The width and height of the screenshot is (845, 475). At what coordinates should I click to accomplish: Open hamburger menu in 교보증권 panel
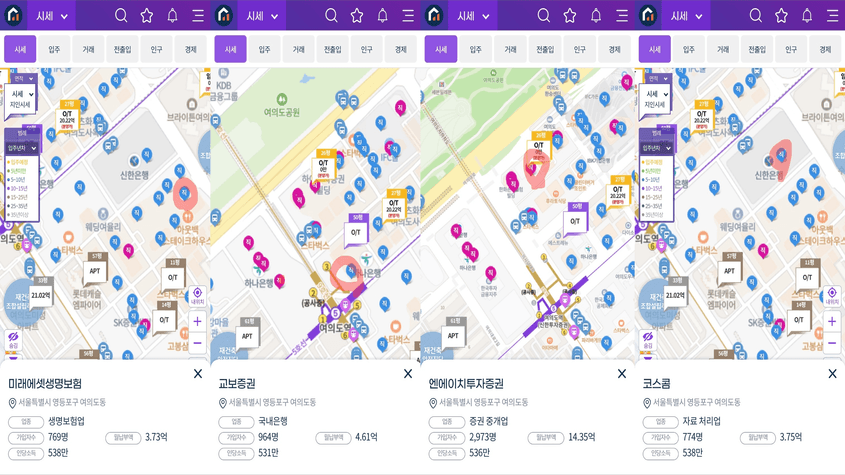pyautogui.click(x=408, y=16)
